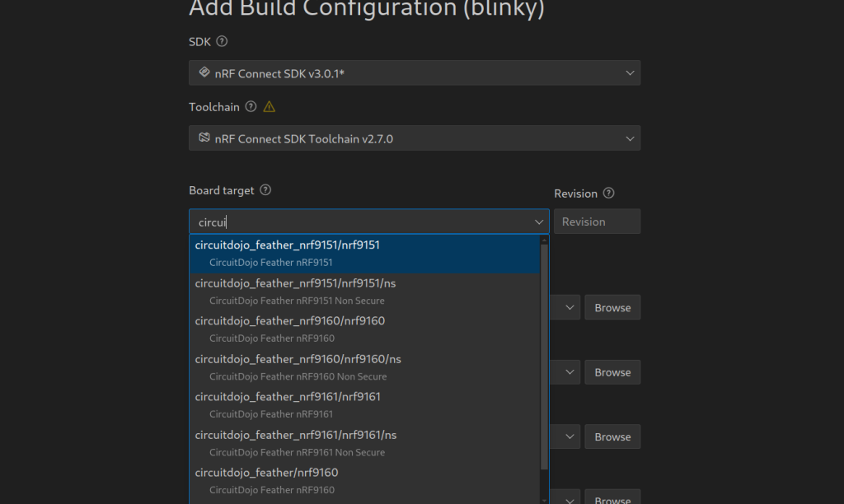Click the Board target label text

(x=221, y=190)
